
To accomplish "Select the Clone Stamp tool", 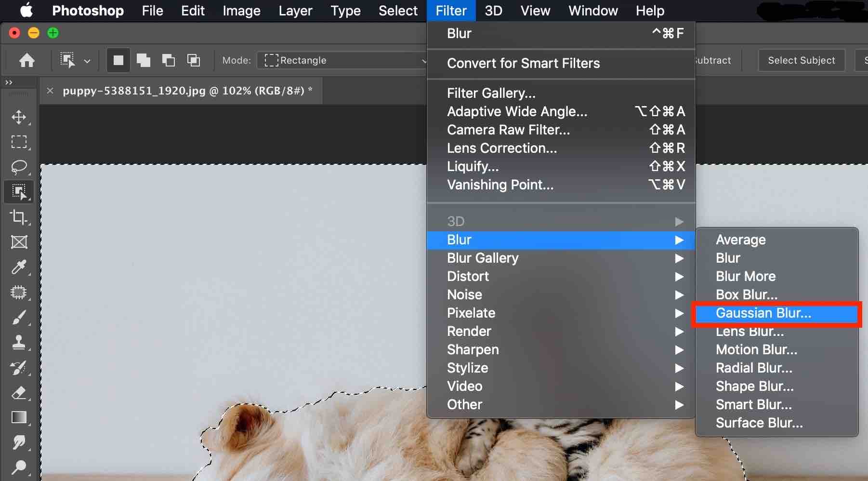I will point(19,342).
